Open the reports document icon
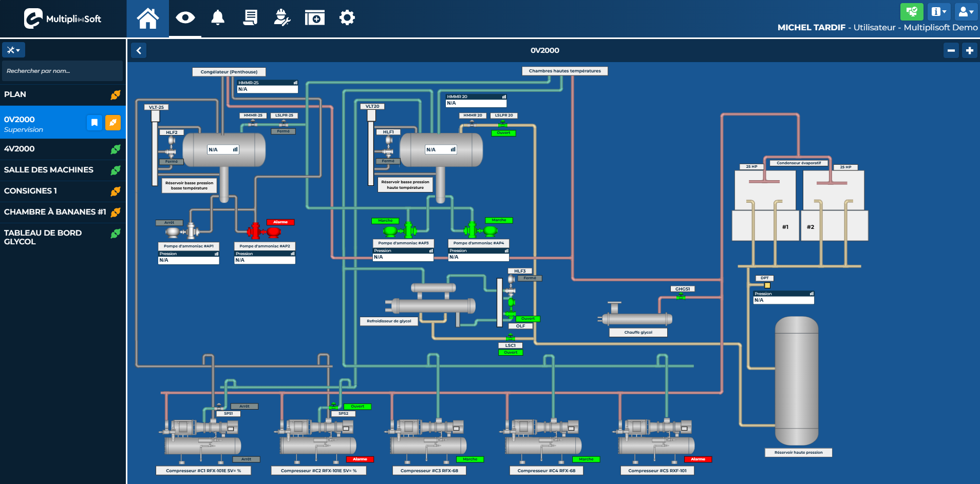This screenshot has width=980, height=484. pos(250,18)
